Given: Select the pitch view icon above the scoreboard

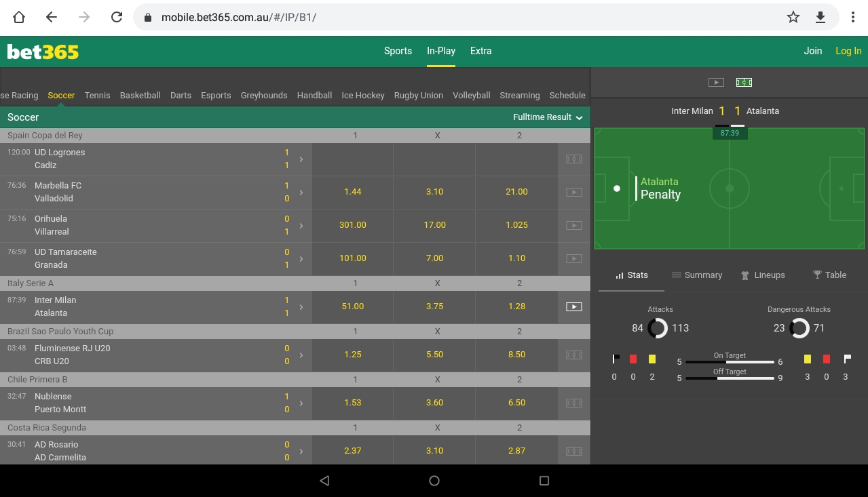Looking at the screenshot, I should click(x=744, y=82).
